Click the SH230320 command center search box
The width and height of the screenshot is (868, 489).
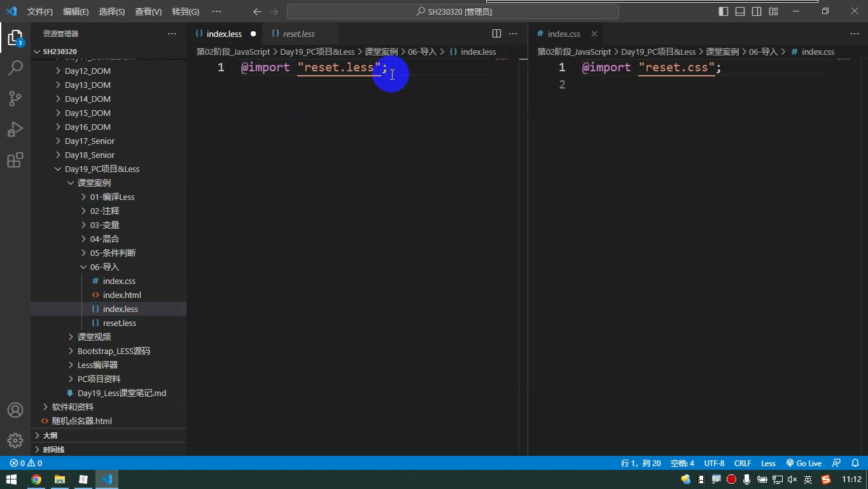click(453, 11)
